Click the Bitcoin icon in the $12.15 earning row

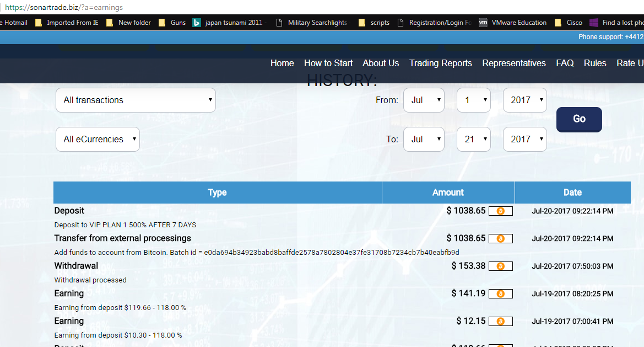[x=500, y=322]
